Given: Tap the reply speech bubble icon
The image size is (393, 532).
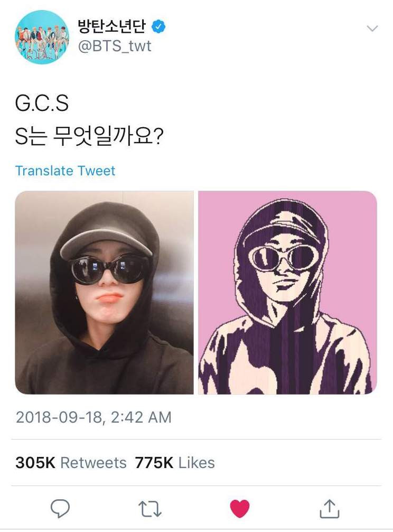Looking at the screenshot, I should (x=60, y=509).
